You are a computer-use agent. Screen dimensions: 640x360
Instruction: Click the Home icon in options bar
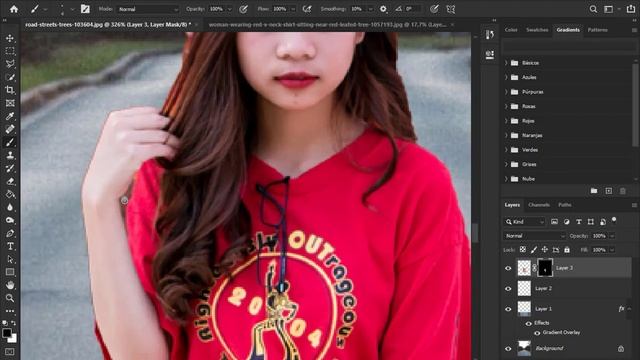tap(14, 9)
